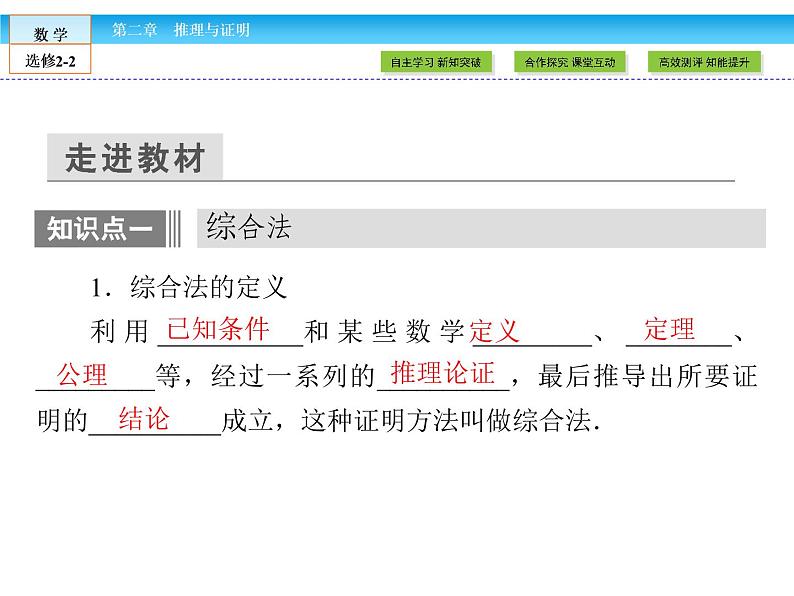
Task: Click the red answer 定理
Action: 669,329
